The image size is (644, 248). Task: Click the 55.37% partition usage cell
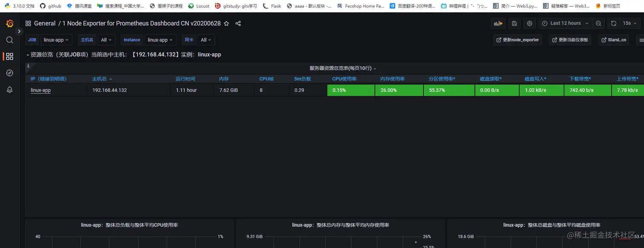(x=449, y=90)
